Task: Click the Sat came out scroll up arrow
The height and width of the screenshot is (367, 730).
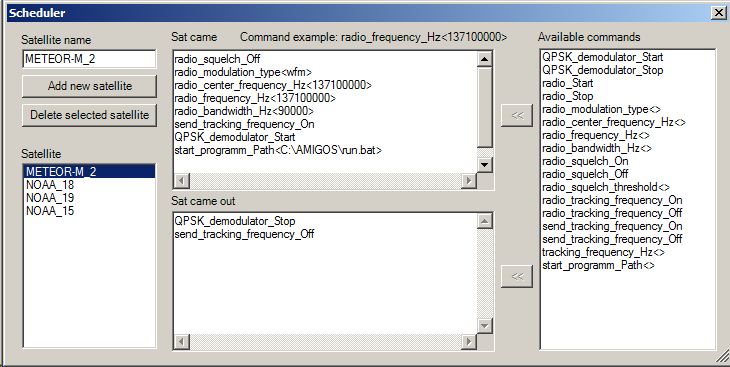Action: click(485, 221)
